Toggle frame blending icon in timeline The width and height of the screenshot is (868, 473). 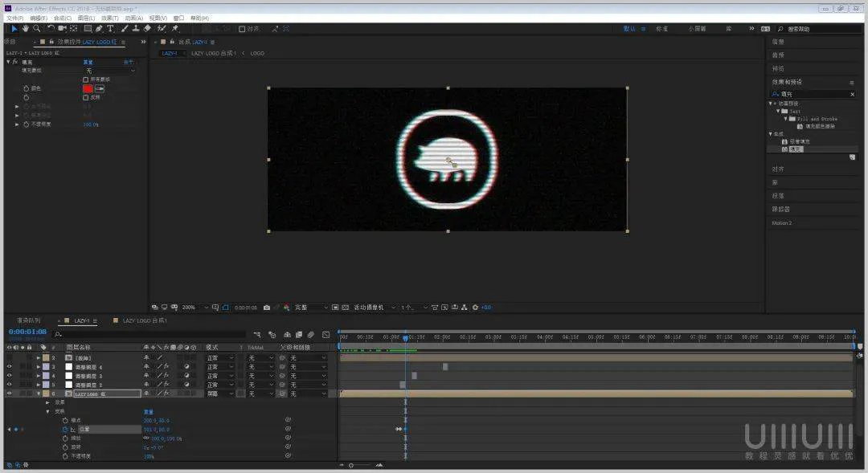(x=299, y=335)
